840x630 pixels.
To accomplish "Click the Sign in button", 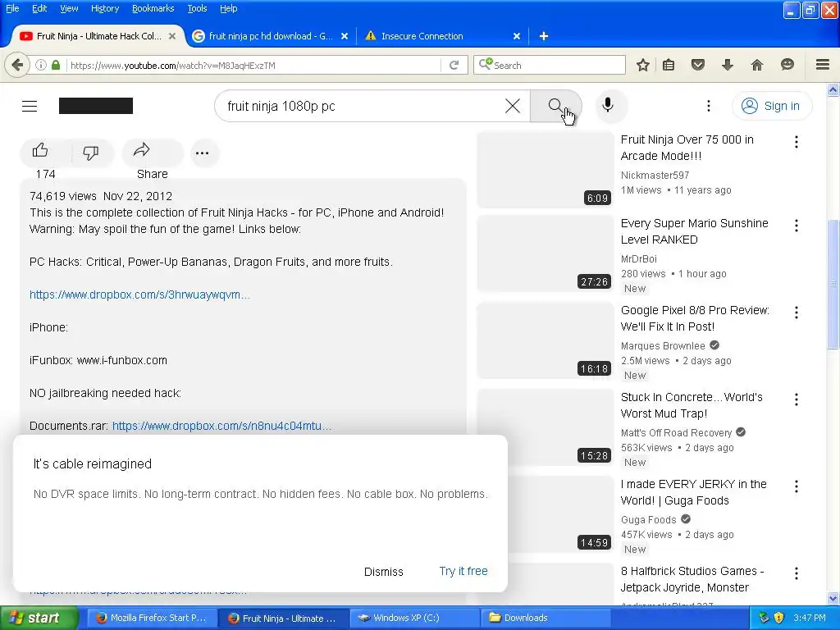I will 772,106.
